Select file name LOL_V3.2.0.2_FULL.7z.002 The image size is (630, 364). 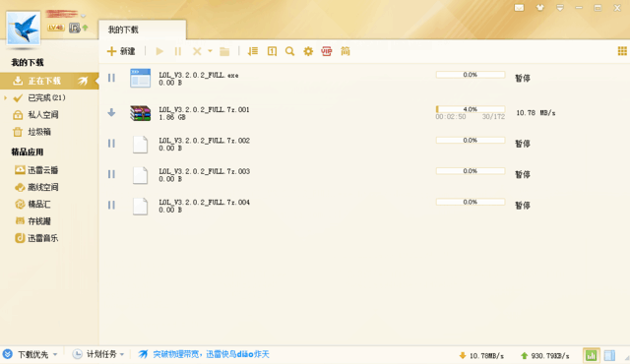tap(204, 141)
